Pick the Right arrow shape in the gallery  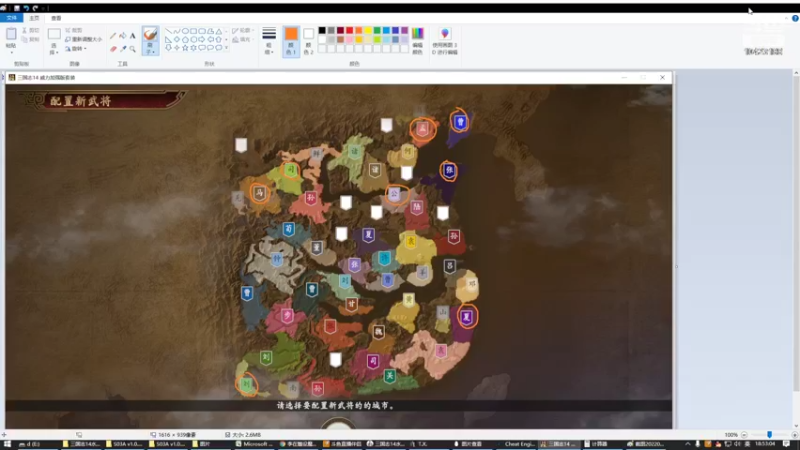coord(202,39)
